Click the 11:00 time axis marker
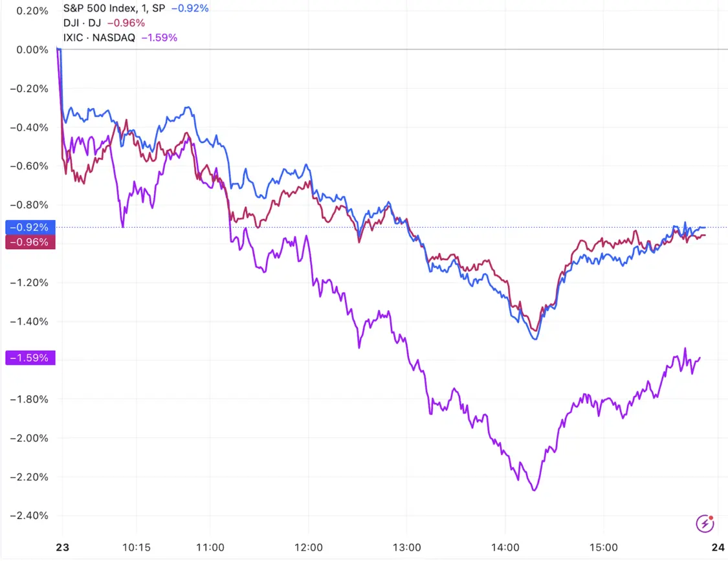728x561 pixels. (210, 547)
